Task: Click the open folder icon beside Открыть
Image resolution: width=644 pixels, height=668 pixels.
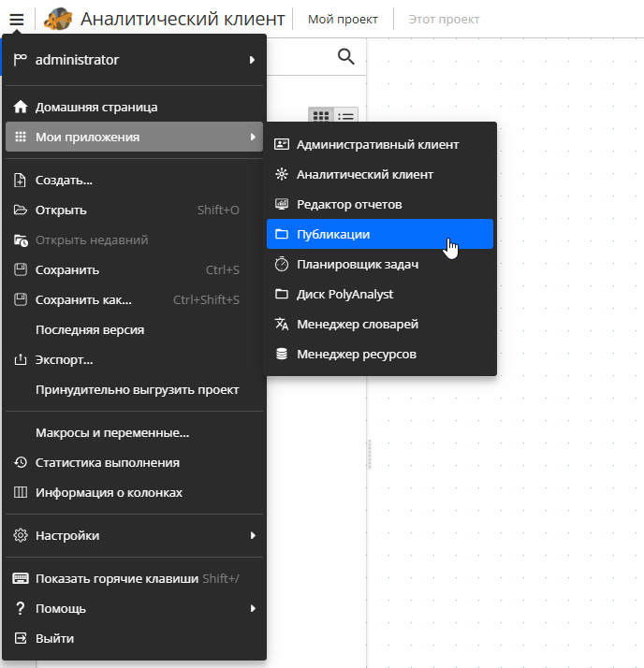Action: (x=21, y=210)
